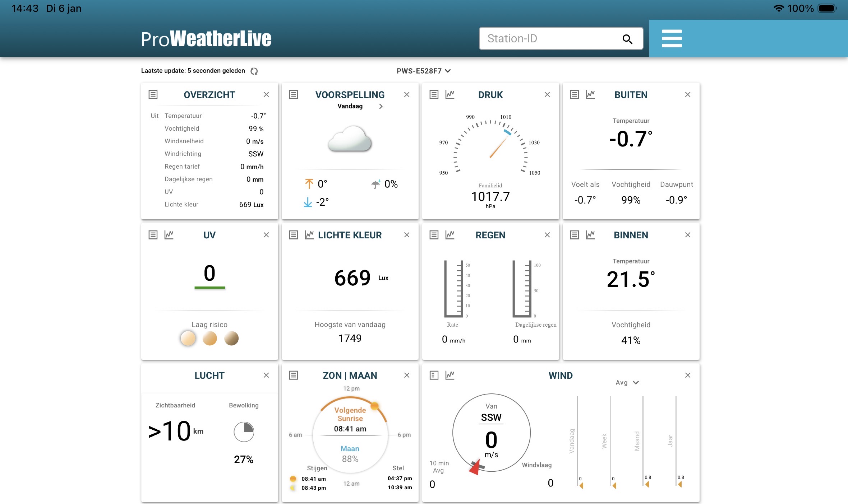Open the Binnen list icon
The width and height of the screenshot is (848, 504).
coord(575,235)
